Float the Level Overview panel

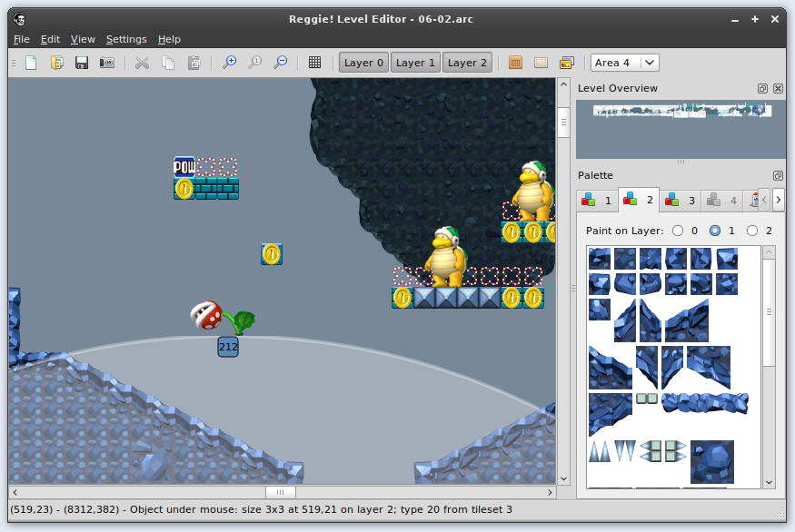763,89
